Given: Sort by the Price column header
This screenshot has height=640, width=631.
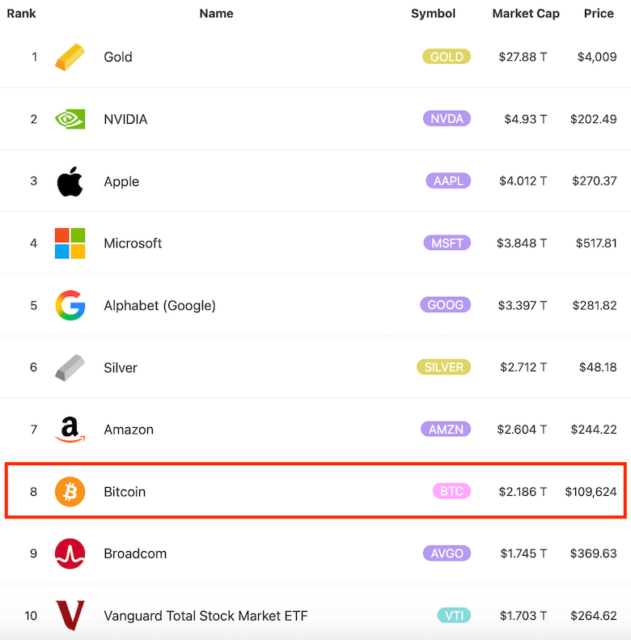Looking at the screenshot, I should coord(599,14).
